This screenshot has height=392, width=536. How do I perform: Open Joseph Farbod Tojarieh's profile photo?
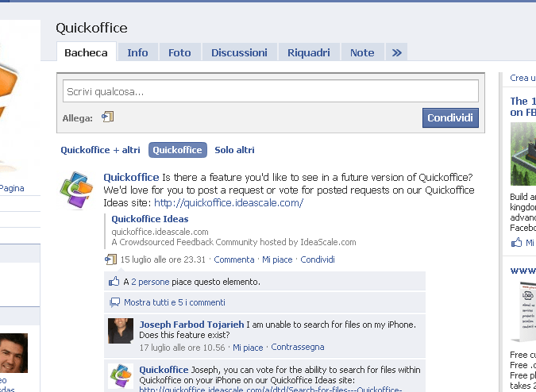121,331
